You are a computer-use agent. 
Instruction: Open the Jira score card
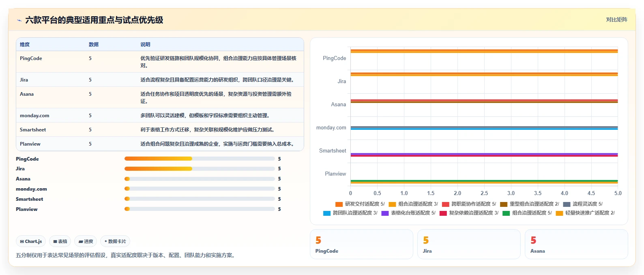pyautogui.click(x=469, y=244)
